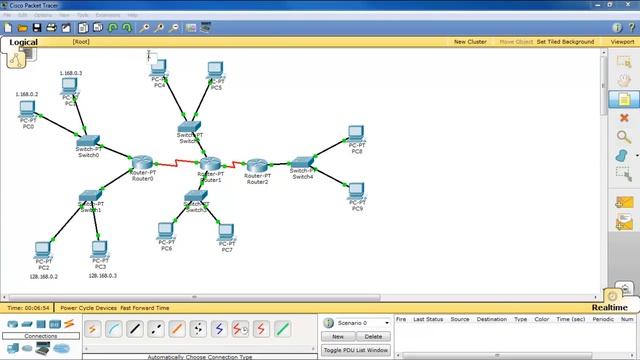This screenshot has height=360, width=640.
Task: Pick the dotted Phone cable
Action: pyautogui.click(x=198, y=329)
